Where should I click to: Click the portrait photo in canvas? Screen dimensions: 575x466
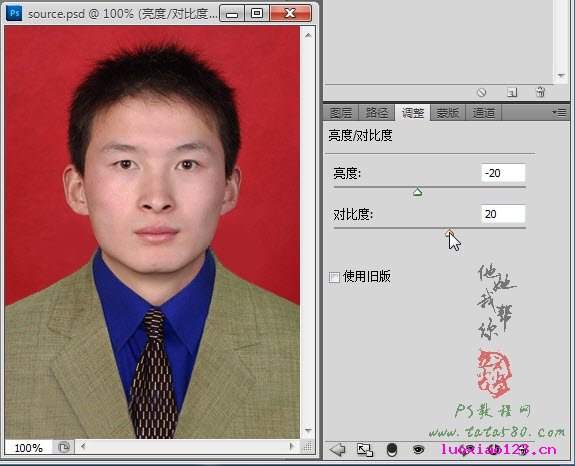click(152, 232)
